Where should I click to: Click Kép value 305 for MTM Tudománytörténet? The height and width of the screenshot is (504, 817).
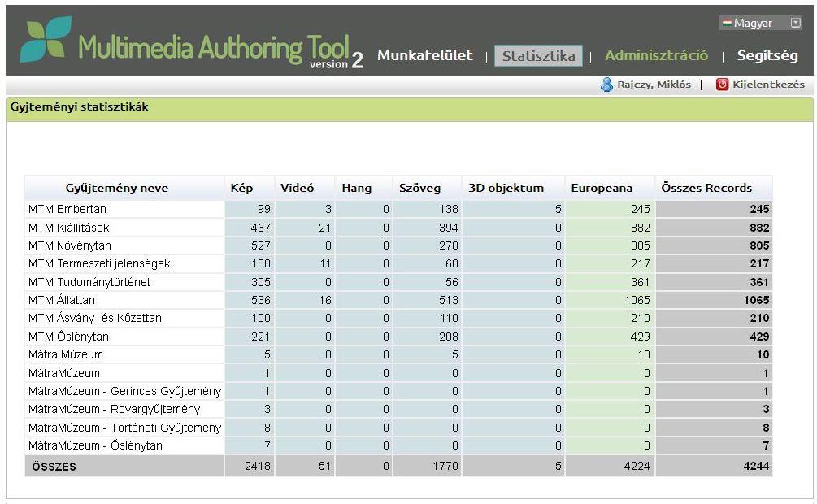[260, 282]
